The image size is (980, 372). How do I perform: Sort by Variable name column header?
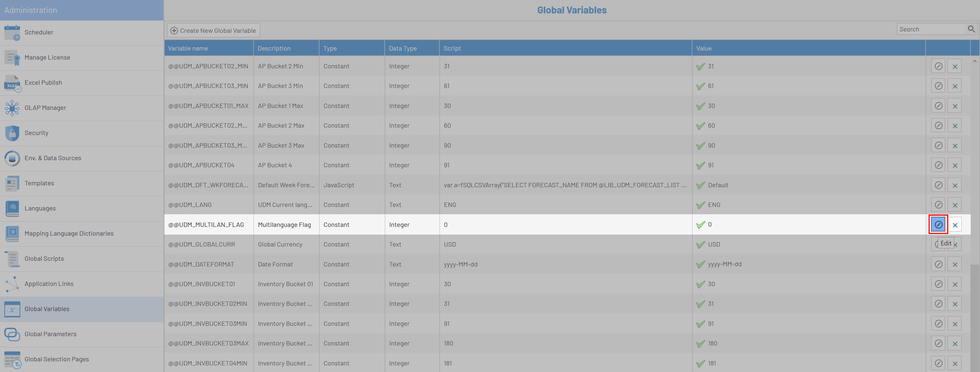click(x=188, y=48)
